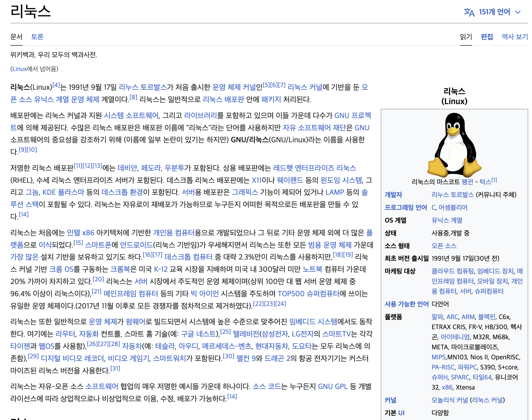532x420 pixels.
Task: Select the 읽기 view tab
Action: [x=466, y=37]
